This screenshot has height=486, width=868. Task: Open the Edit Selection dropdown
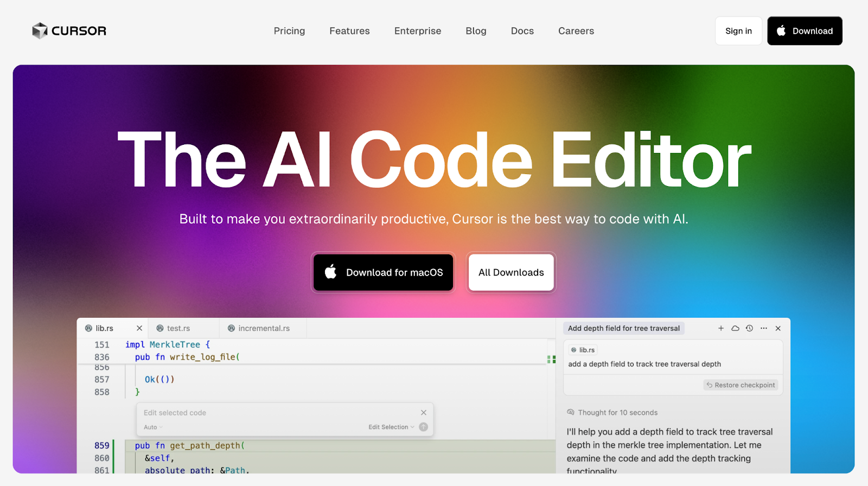(391, 427)
